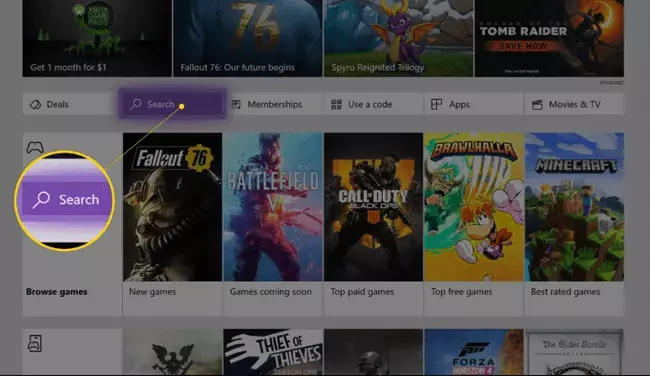Image resolution: width=650 pixels, height=376 pixels.
Task: Open the eagle emblem game tile
Action: pos(172,352)
